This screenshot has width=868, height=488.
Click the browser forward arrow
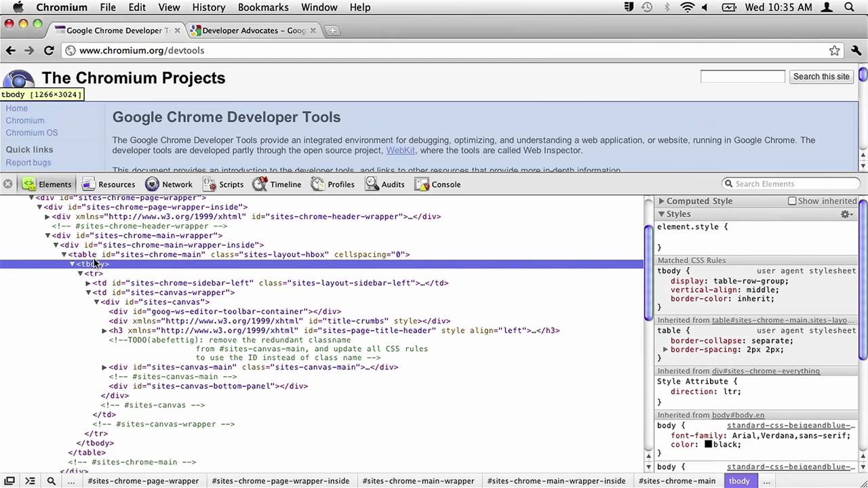click(29, 50)
